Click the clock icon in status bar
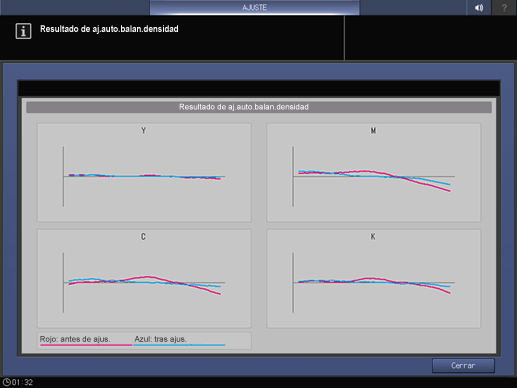The width and height of the screenshot is (517, 388). point(6,382)
